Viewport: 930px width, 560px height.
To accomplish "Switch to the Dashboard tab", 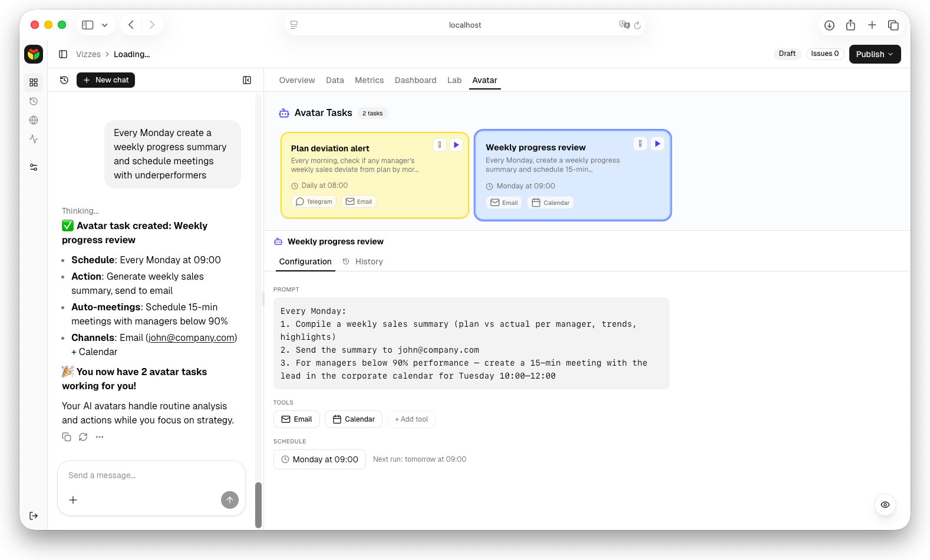I will point(415,80).
